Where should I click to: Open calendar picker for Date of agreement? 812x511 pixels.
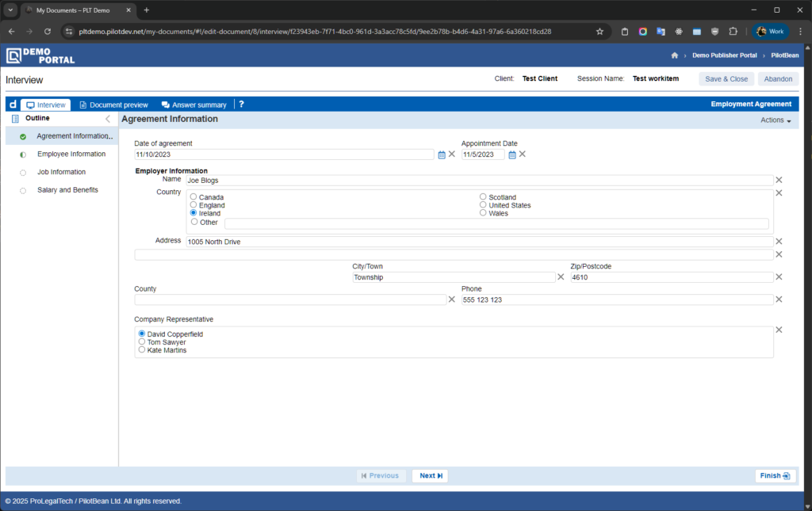pyautogui.click(x=442, y=154)
